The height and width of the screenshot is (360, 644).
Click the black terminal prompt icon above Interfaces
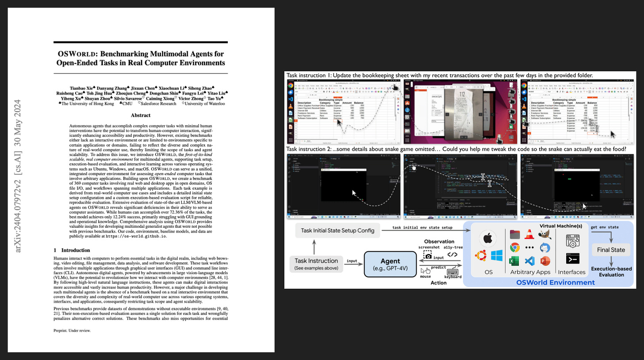(x=572, y=259)
